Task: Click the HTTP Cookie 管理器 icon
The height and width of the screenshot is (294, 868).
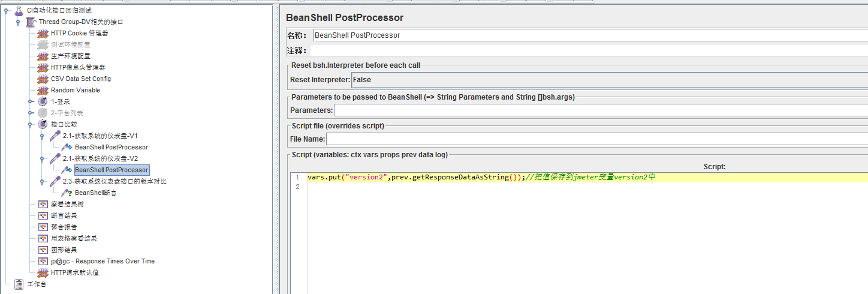Action: click(43, 33)
